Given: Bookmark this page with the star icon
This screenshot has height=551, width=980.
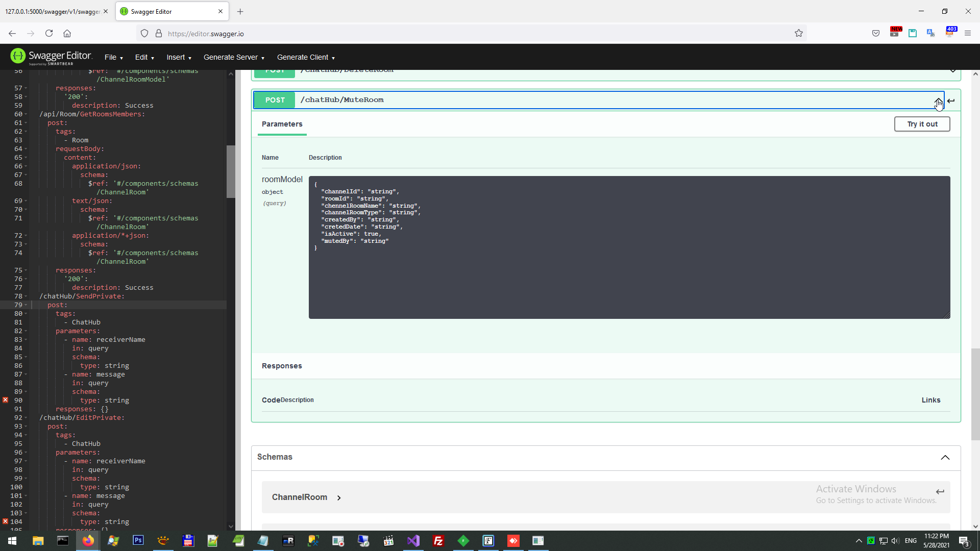Looking at the screenshot, I should [x=799, y=33].
